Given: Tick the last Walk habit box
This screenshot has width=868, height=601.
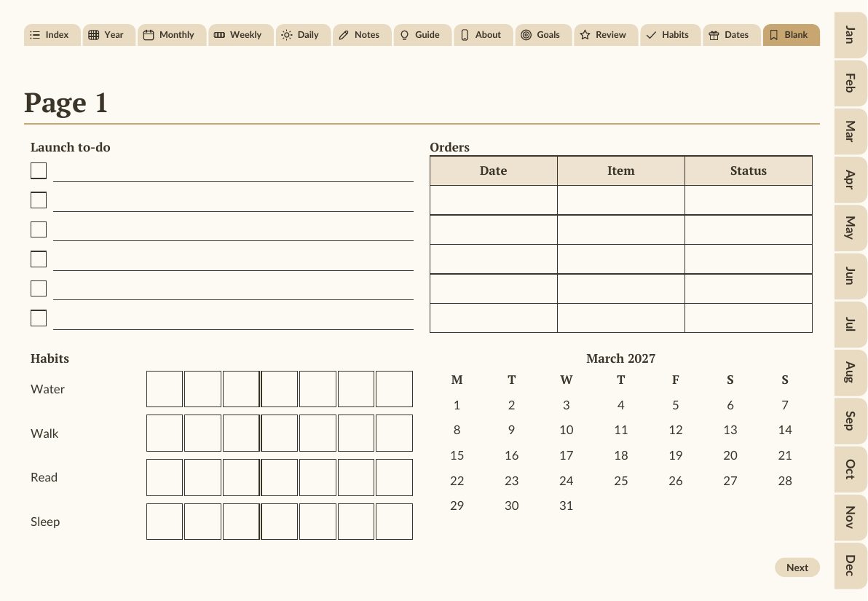Looking at the screenshot, I should [394, 433].
